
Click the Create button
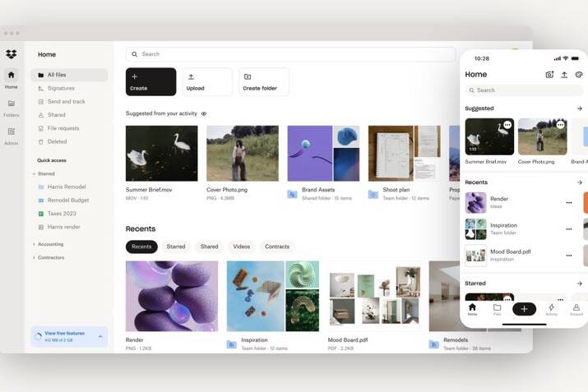(x=150, y=81)
